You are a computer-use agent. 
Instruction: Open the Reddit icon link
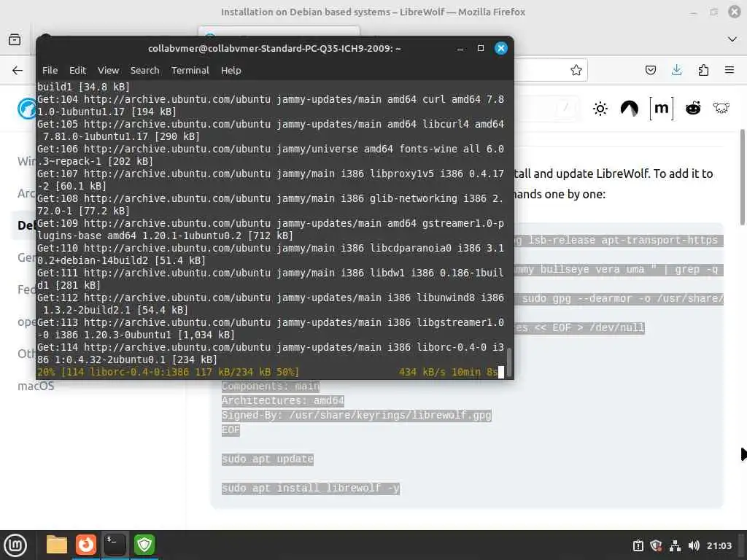(x=693, y=109)
